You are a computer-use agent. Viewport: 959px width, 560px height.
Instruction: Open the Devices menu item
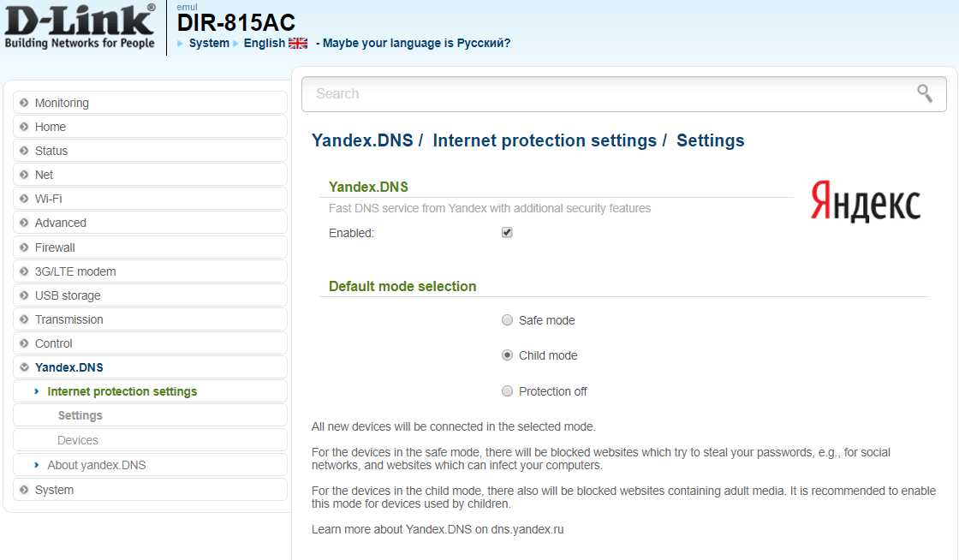point(78,440)
